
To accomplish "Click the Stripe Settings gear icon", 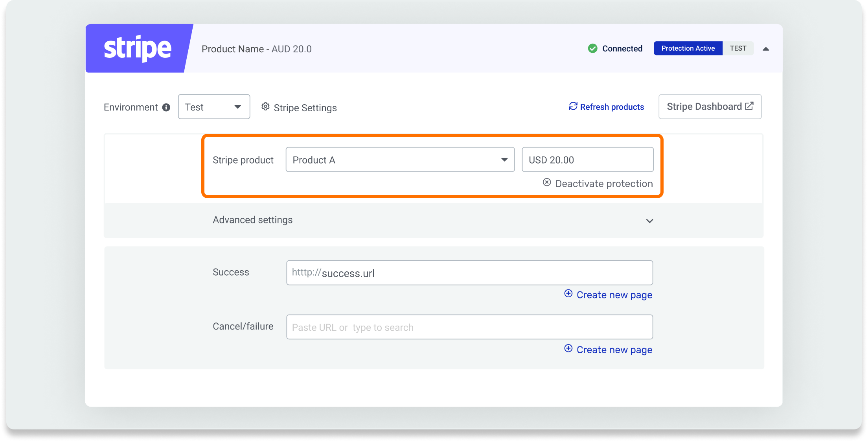I will (266, 107).
